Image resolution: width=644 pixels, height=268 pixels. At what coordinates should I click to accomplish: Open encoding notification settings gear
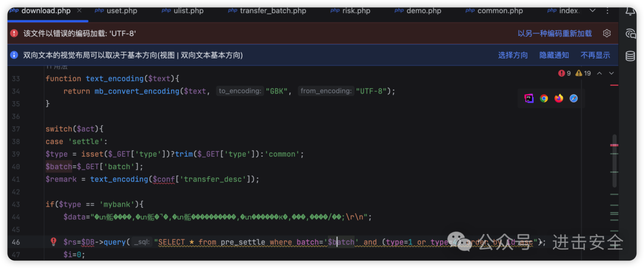pos(606,33)
